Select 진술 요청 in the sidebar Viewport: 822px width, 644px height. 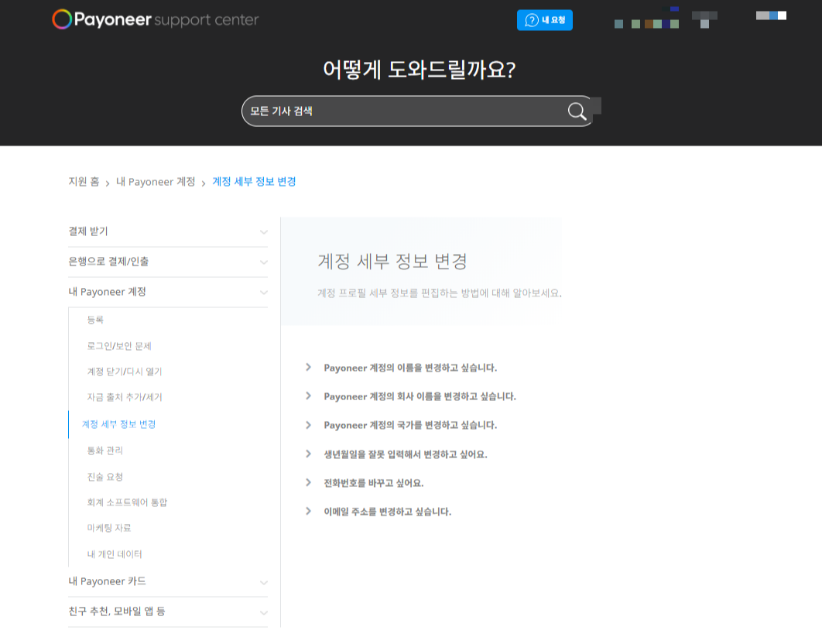pos(104,477)
